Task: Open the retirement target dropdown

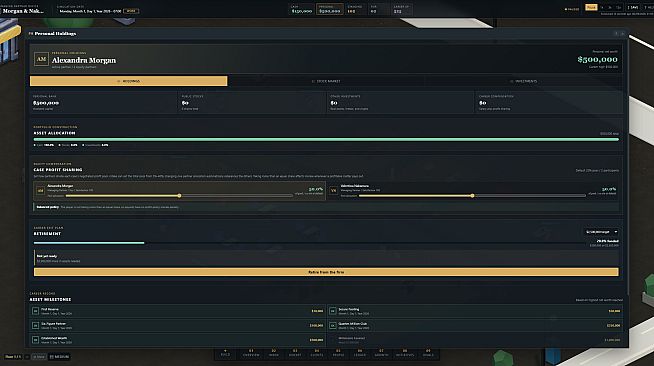Action: pyautogui.click(x=601, y=232)
